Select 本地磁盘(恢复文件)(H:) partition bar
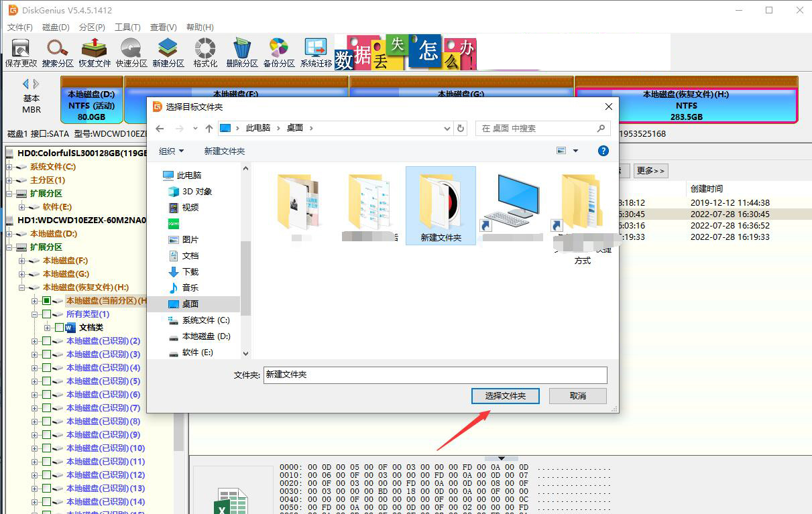 pyautogui.click(x=686, y=100)
